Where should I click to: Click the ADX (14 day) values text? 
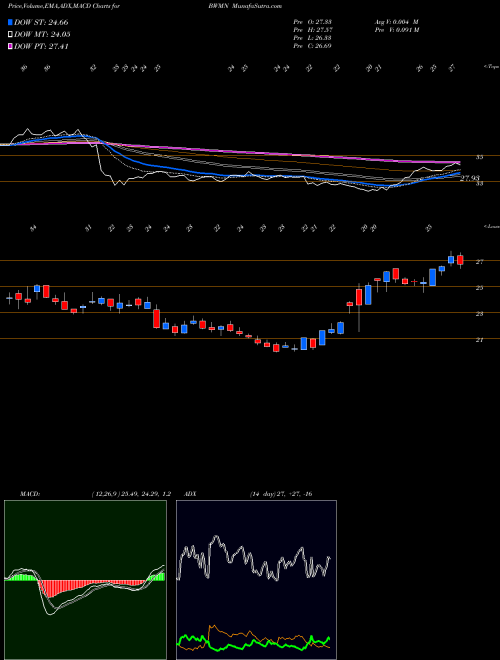(x=280, y=494)
